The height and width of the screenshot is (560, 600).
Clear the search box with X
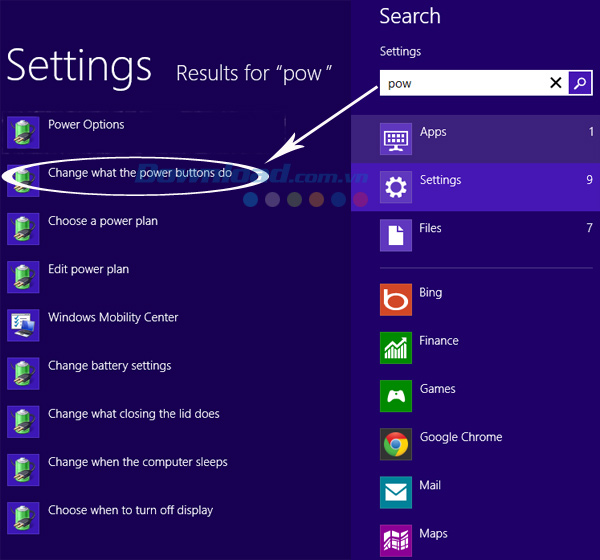[x=556, y=83]
